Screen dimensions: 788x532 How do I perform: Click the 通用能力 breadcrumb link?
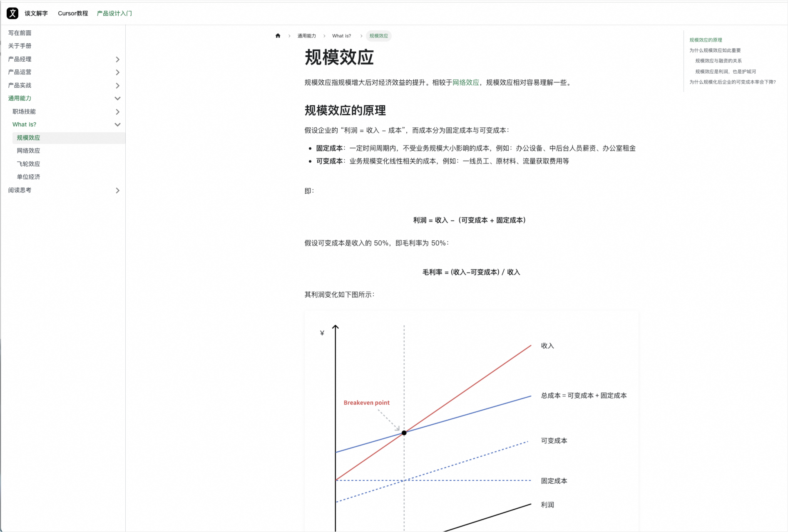[306, 36]
